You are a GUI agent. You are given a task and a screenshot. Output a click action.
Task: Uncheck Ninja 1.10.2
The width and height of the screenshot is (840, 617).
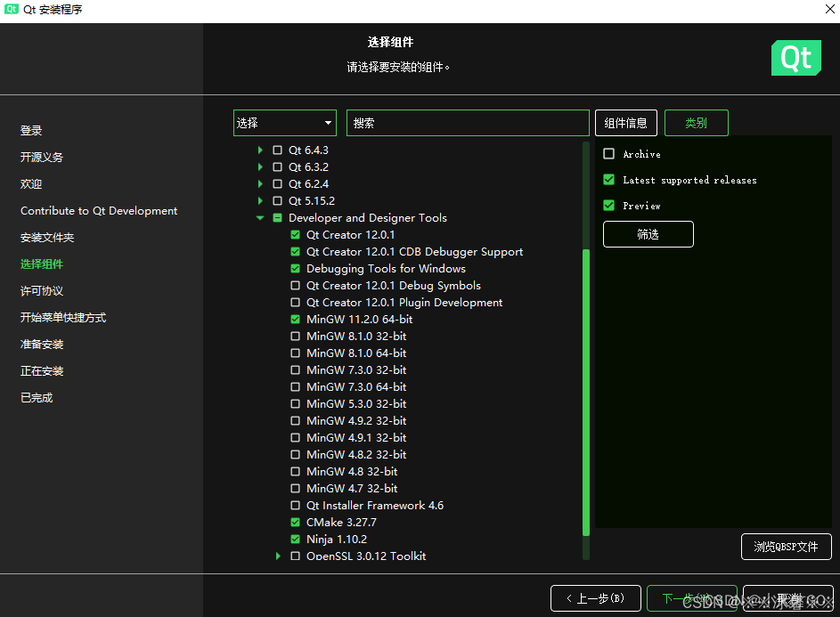point(295,540)
